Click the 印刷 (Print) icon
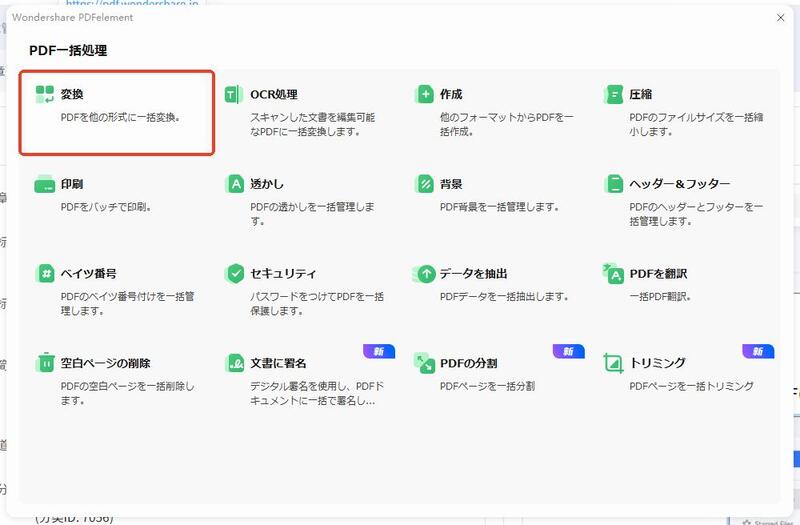Viewport: 800px width, 525px height. pos(45,184)
